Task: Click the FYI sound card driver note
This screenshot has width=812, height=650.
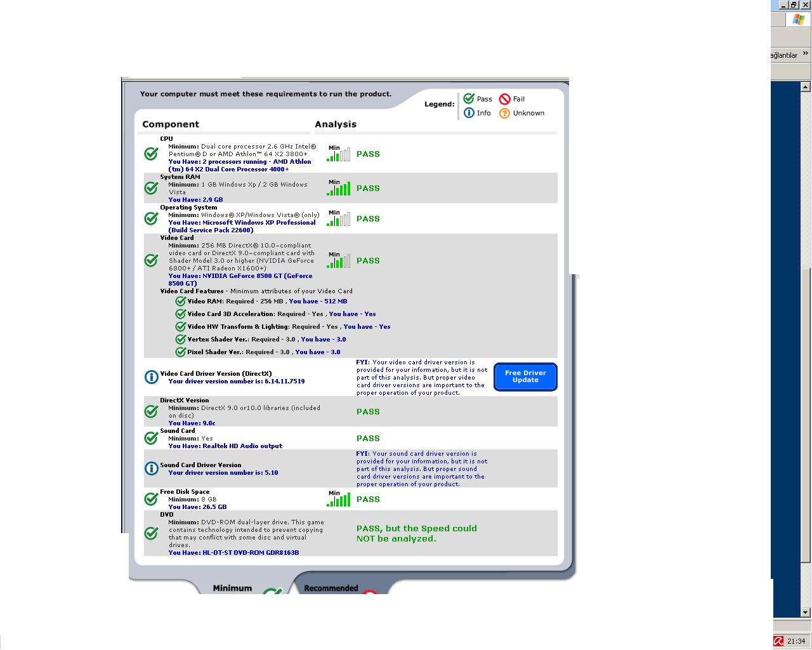Action: point(422,468)
